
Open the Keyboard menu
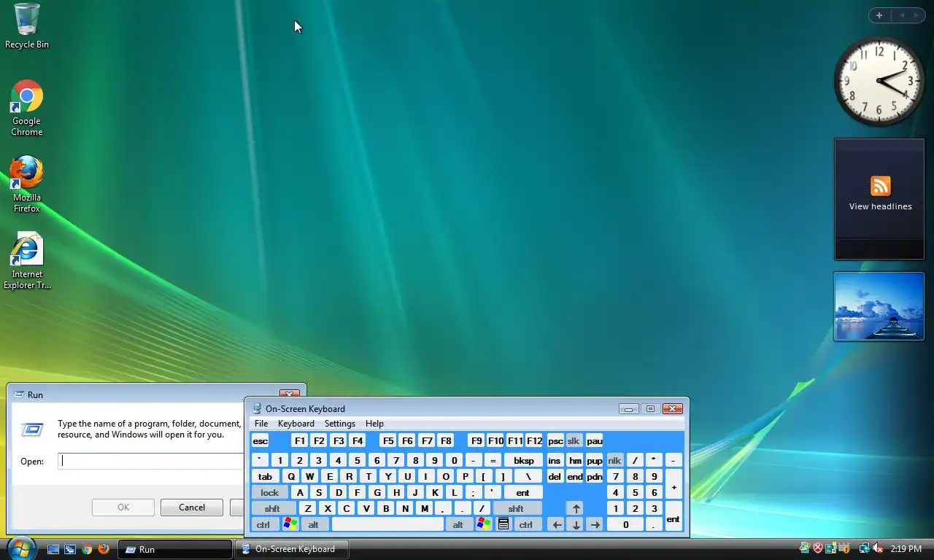point(296,424)
